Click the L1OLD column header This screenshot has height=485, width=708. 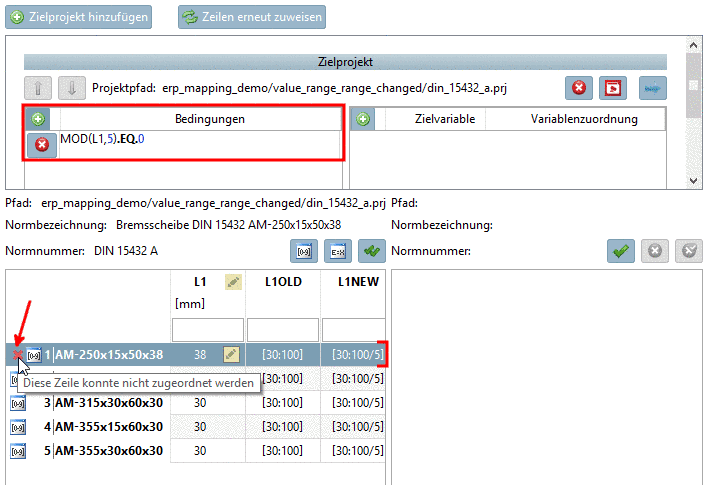pos(283,282)
